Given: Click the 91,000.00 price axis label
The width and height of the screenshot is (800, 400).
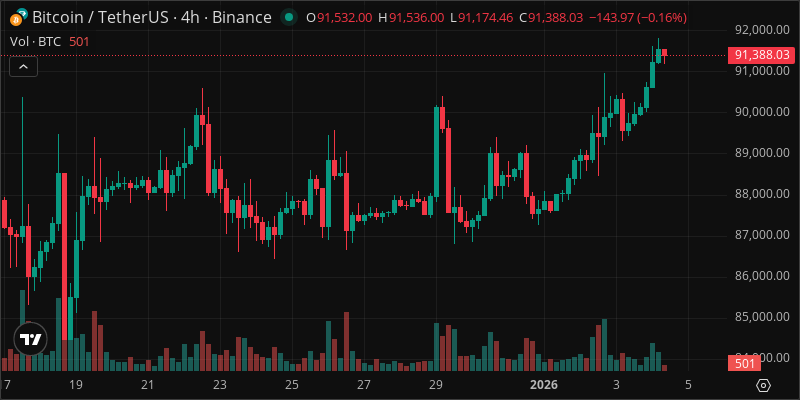Looking at the screenshot, I should click(x=762, y=71).
